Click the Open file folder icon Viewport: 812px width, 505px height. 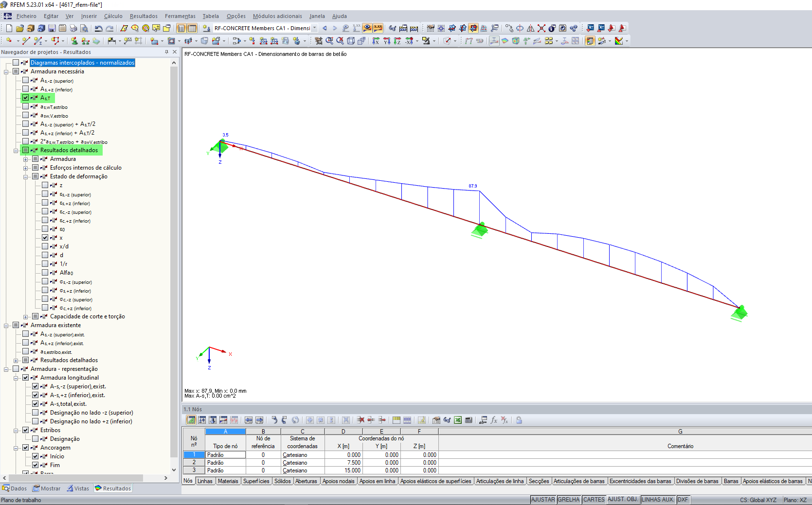pyautogui.click(x=19, y=28)
